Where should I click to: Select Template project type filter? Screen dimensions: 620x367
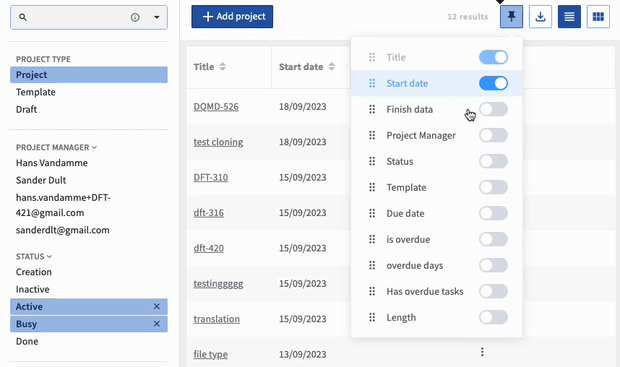[36, 92]
